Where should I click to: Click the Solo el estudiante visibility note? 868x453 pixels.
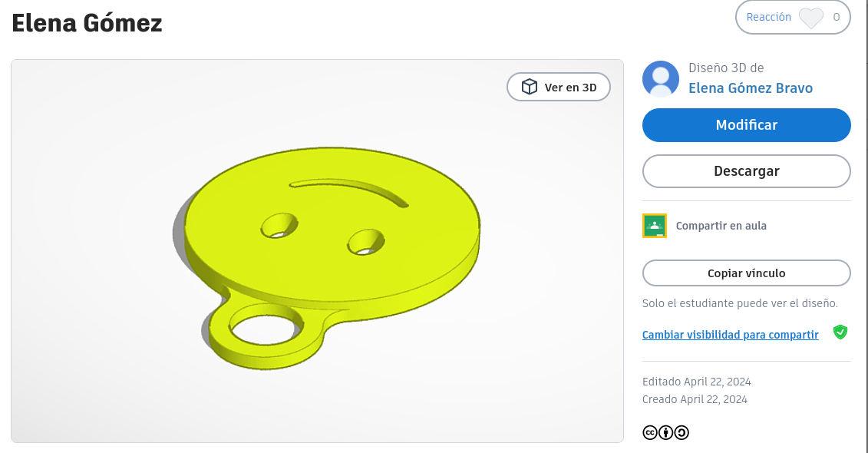tap(739, 303)
